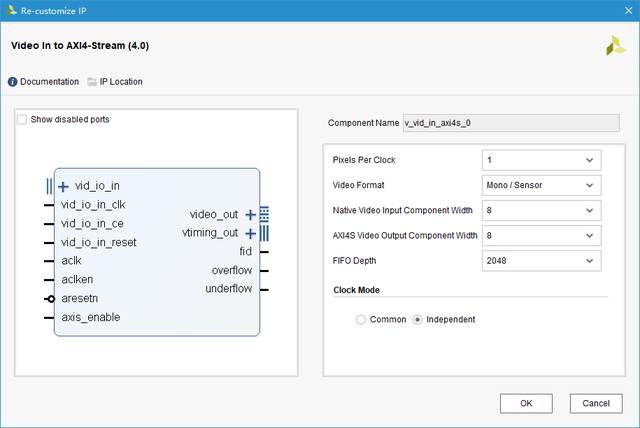640x428 pixels.
Task: Click the vtiming_out interface label
Action: (x=210, y=233)
